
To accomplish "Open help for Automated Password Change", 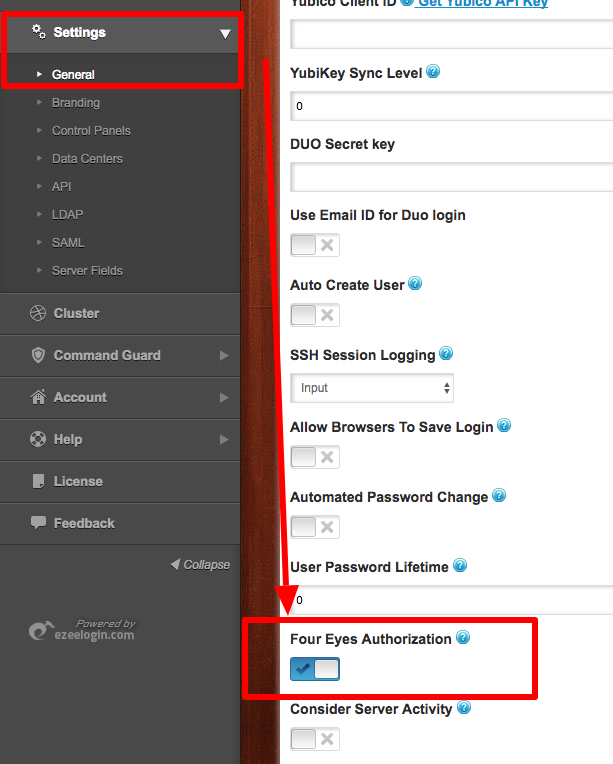I will (499, 496).
